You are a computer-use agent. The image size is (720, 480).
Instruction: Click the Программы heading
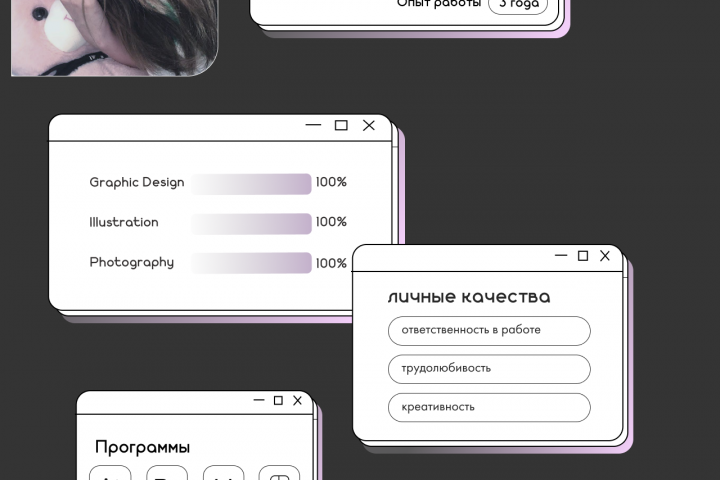(142, 447)
